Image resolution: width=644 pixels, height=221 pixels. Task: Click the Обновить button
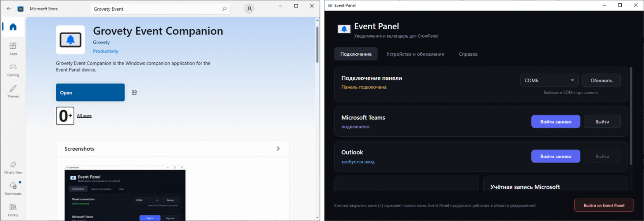(601, 81)
